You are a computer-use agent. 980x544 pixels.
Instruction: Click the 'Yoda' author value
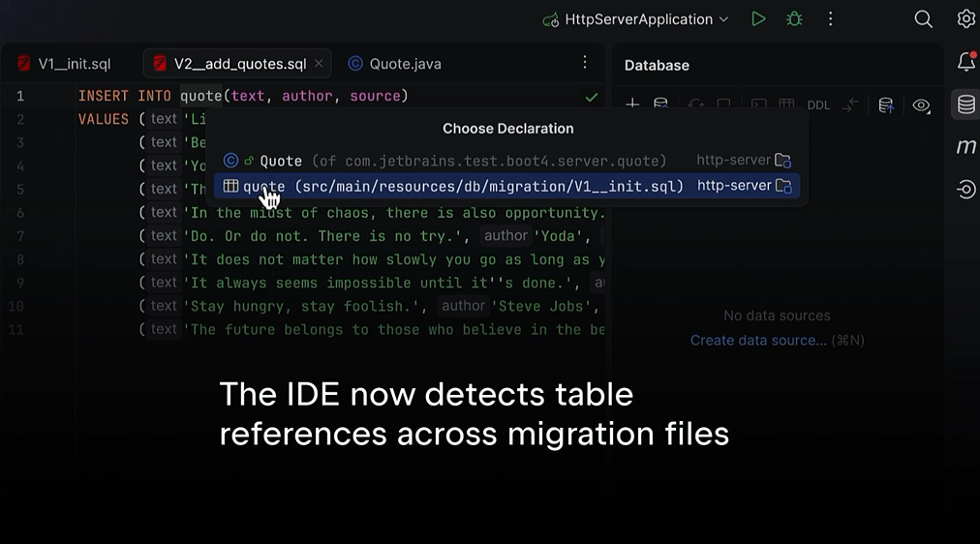tap(558, 236)
